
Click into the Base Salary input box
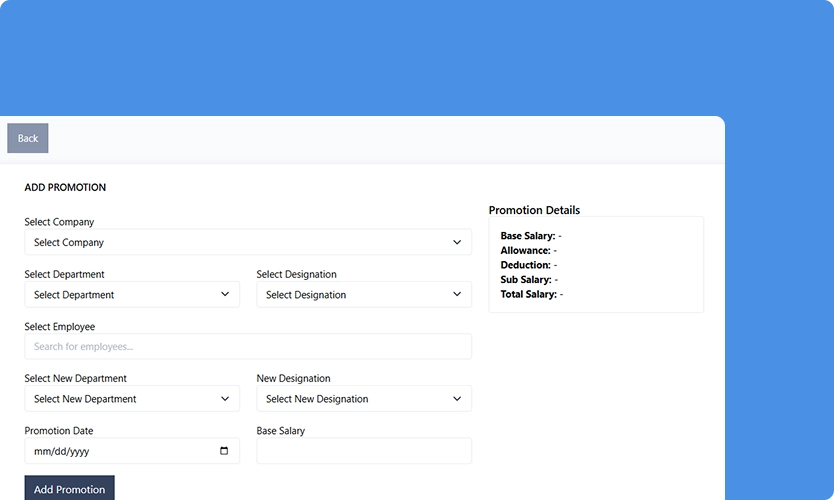[x=363, y=451]
